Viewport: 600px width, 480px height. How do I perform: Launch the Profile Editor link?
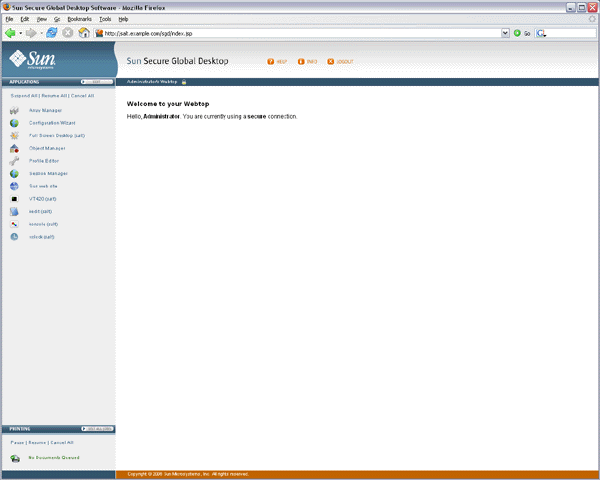[44, 161]
